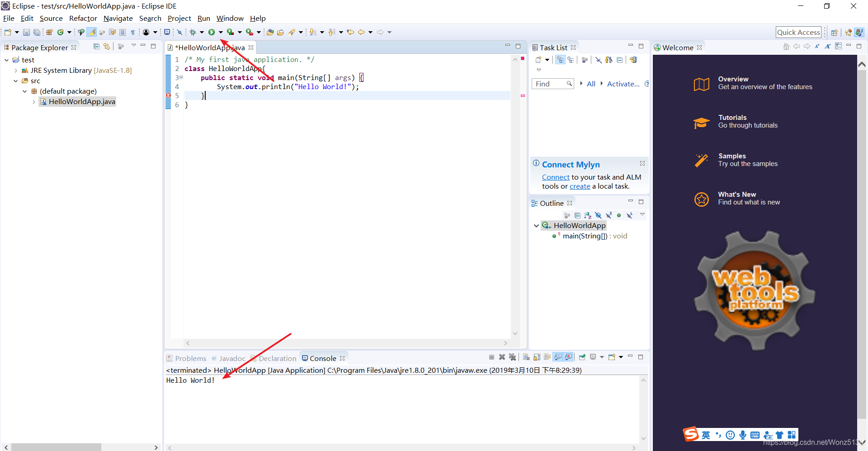Viewport: 868px width, 451px height.
Task: Switch to the Problems tab
Action: pyautogui.click(x=191, y=358)
